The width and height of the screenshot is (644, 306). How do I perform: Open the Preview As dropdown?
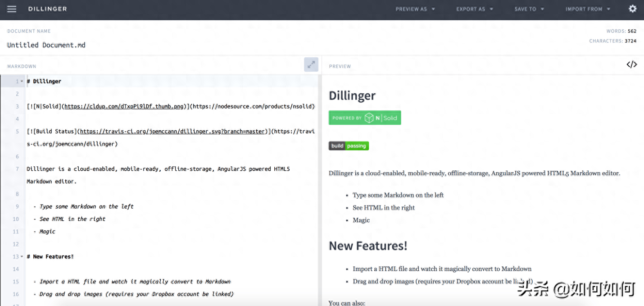pos(415,9)
